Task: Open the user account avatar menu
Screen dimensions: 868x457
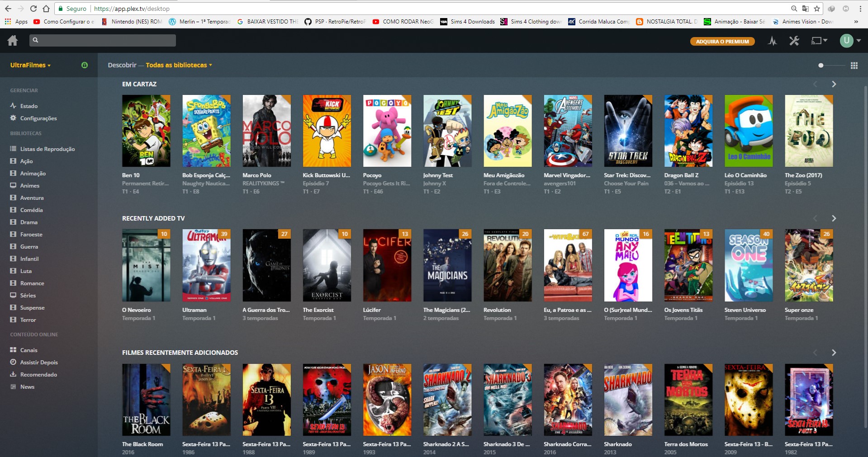Action: pos(850,41)
